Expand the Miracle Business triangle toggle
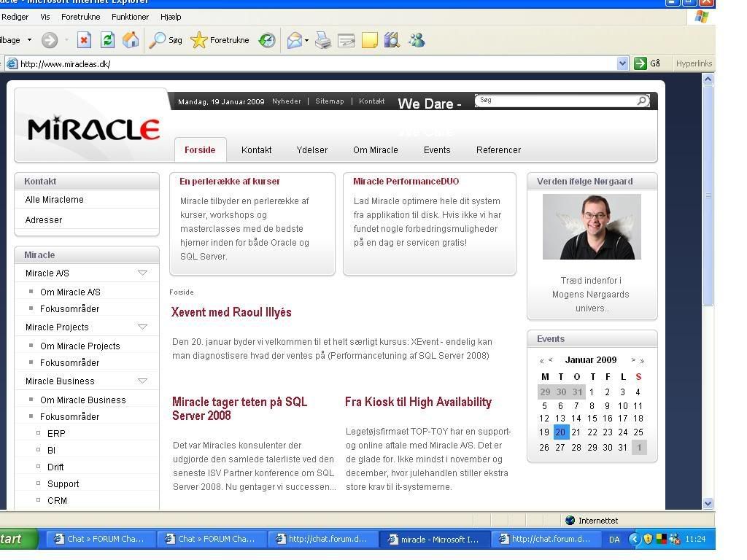The image size is (747, 560). 142,381
